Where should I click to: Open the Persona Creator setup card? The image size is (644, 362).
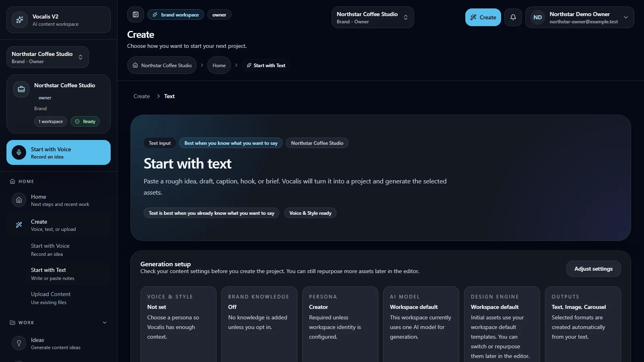(340, 324)
